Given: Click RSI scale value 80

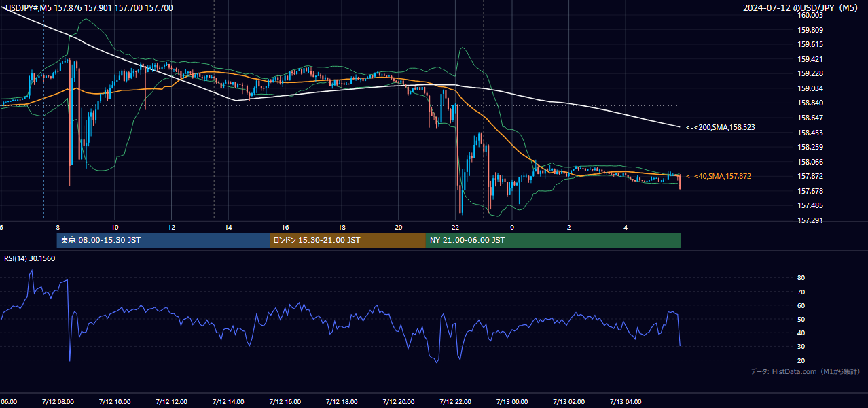Looking at the screenshot, I should point(801,278).
